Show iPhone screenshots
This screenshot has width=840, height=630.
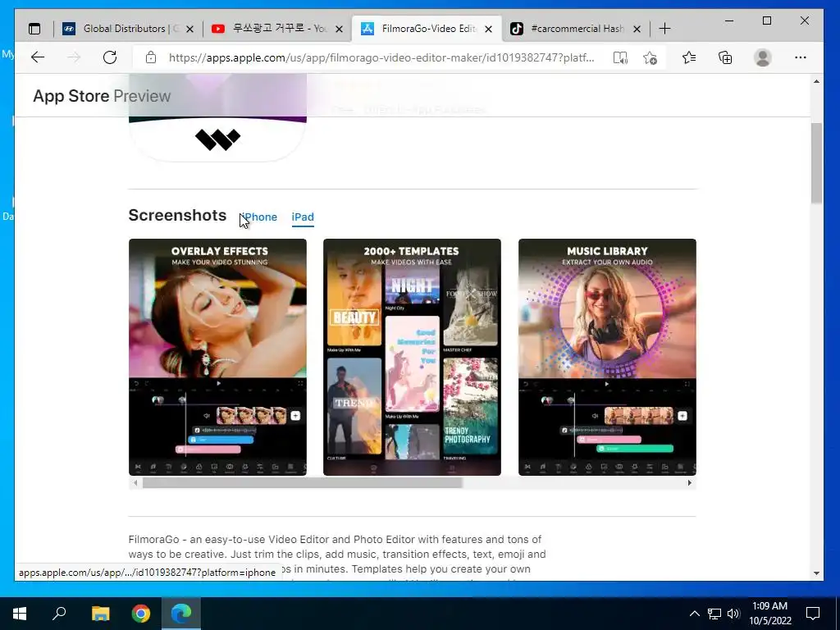(258, 217)
